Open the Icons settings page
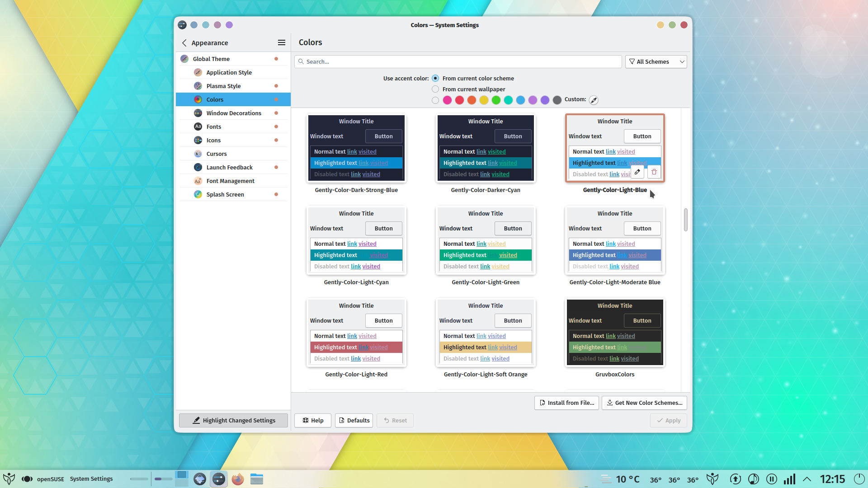 (x=198, y=140)
